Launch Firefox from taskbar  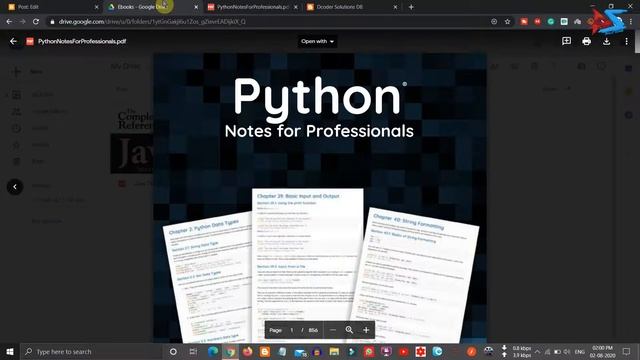247,351
